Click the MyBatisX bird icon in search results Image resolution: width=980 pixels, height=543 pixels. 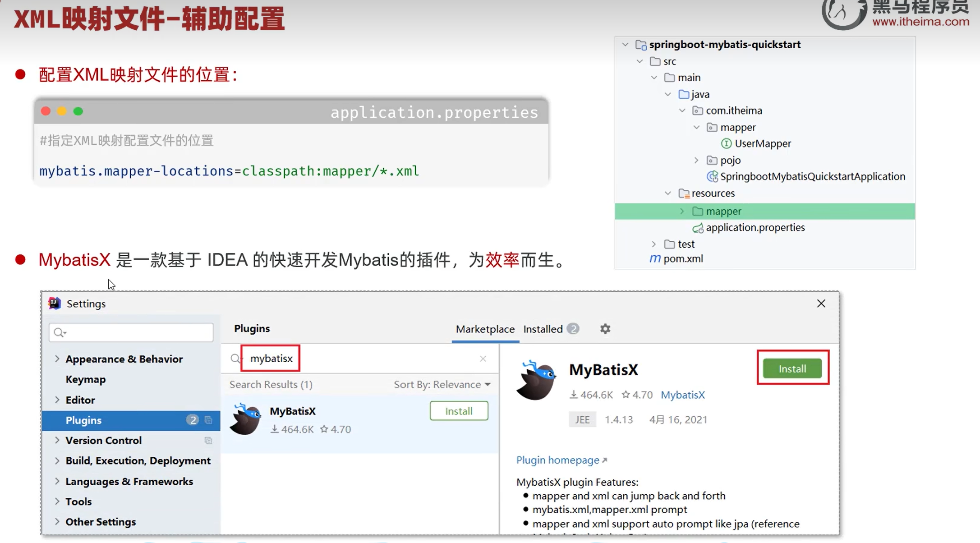(x=245, y=419)
